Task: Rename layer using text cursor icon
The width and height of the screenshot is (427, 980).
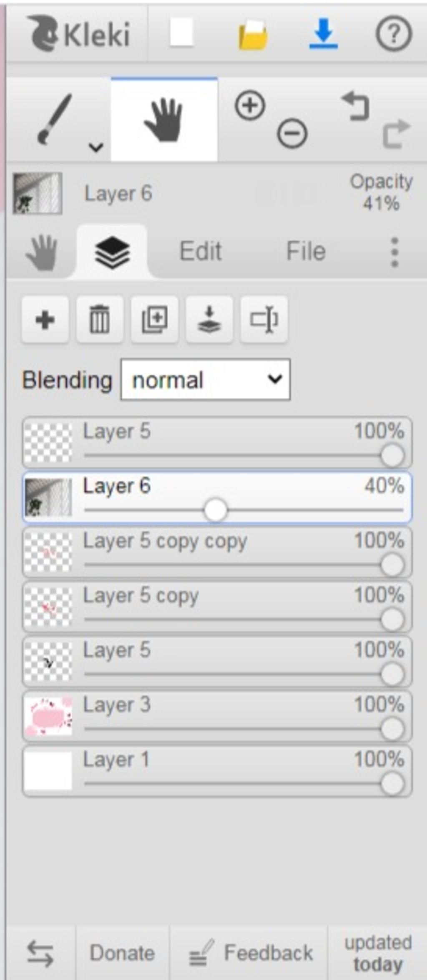Action: pos(264,320)
